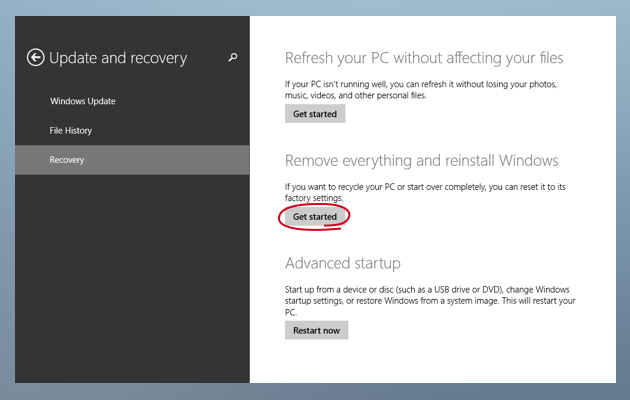Click the text about losing your photos

tap(421, 90)
